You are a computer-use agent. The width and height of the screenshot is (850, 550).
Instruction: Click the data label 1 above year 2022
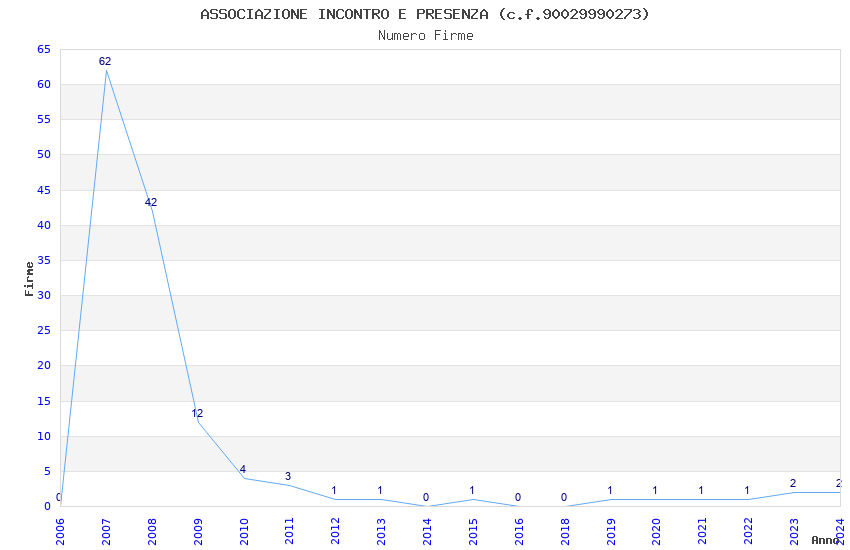[747, 490]
